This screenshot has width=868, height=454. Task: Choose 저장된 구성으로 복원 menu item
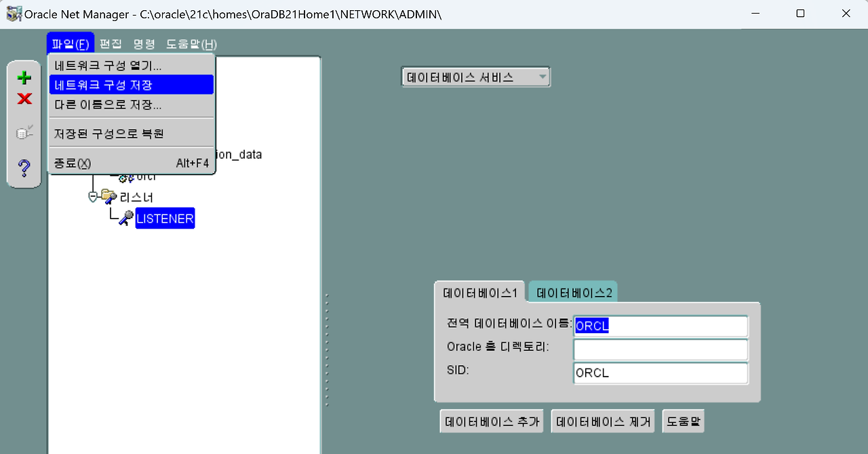132,134
